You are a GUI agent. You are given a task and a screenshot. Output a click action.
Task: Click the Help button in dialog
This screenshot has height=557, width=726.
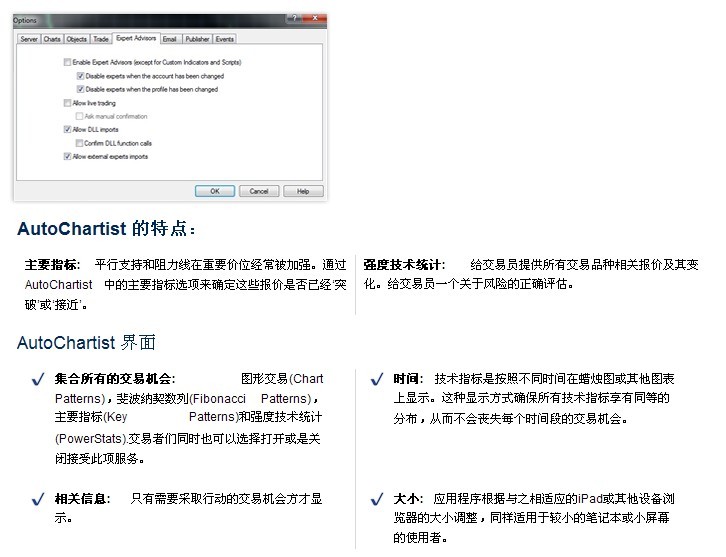click(303, 191)
